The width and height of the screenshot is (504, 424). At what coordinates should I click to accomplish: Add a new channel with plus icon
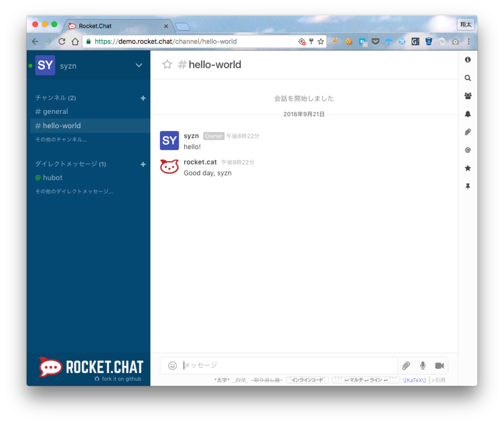pos(143,98)
